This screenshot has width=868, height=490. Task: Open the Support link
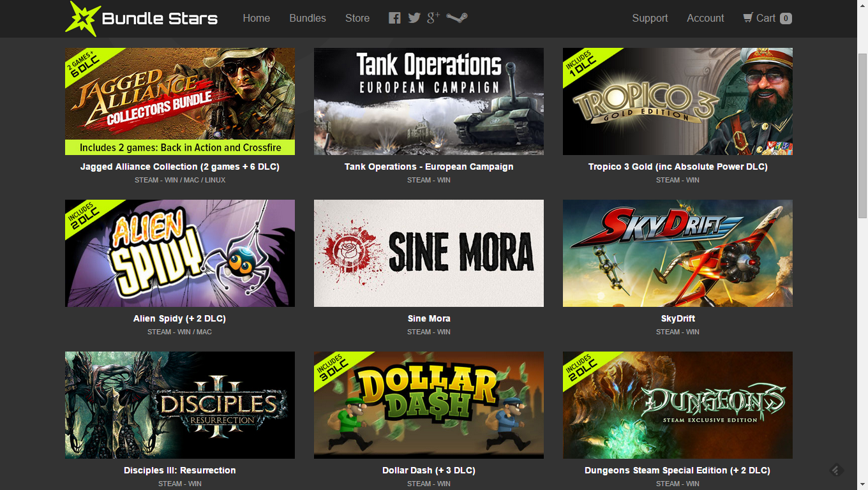pyautogui.click(x=650, y=18)
